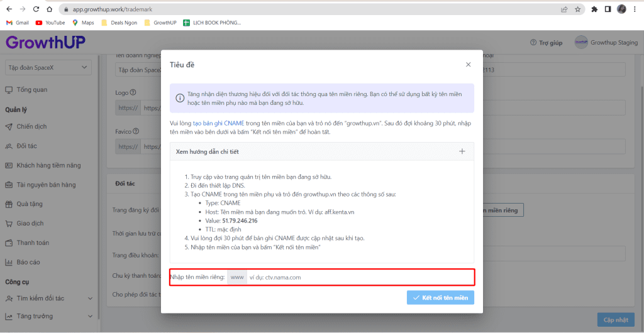Click the Khách hàng tiềm năng icon

click(x=9, y=165)
